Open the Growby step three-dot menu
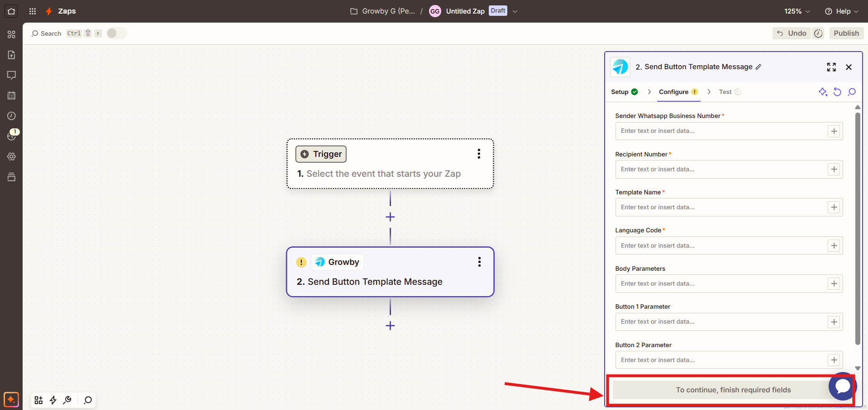This screenshot has height=410, width=868. (x=479, y=262)
